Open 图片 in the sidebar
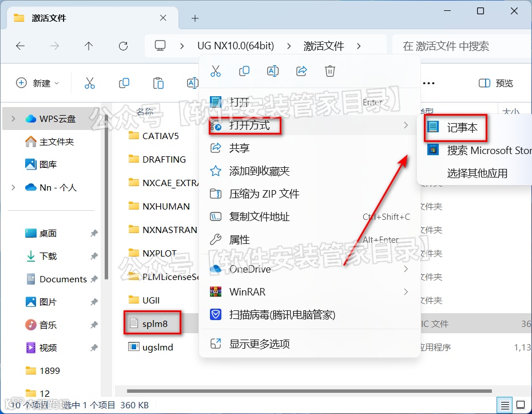This screenshot has height=414, width=532. point(41,302)
